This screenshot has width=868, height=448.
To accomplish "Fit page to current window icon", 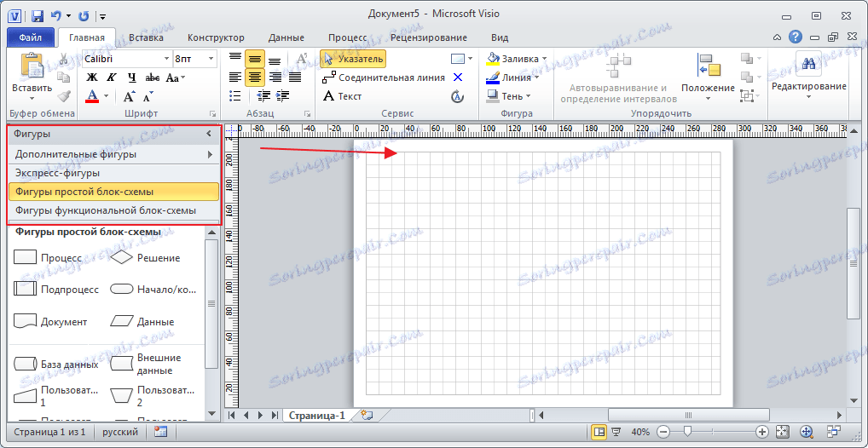I will [782, 432].
